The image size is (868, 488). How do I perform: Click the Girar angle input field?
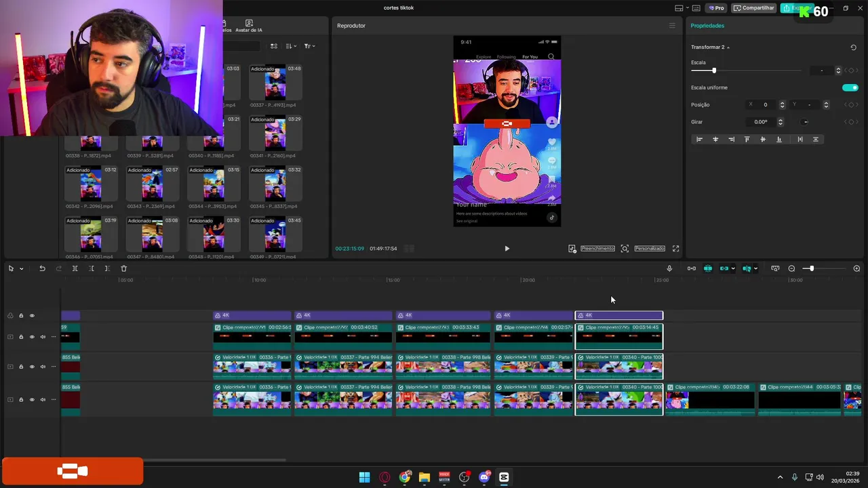click(x=761, y=122)
